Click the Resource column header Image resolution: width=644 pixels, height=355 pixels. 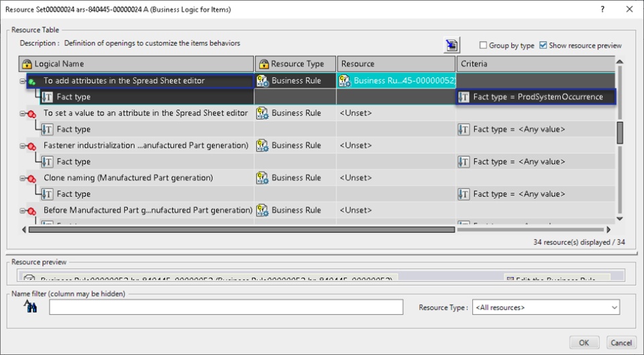coord(396,64)
